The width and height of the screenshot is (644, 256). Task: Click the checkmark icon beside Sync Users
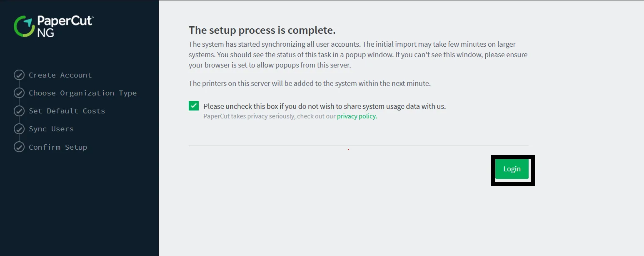coord(19,129)
